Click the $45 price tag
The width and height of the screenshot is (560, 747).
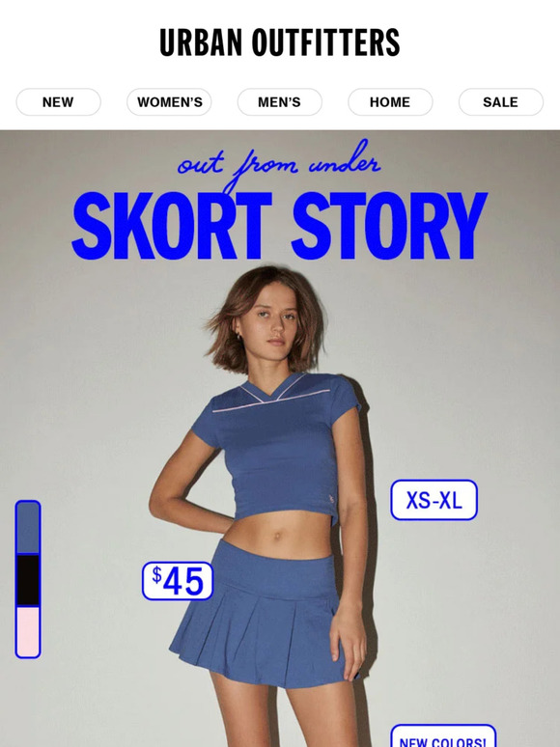point(178,581)
